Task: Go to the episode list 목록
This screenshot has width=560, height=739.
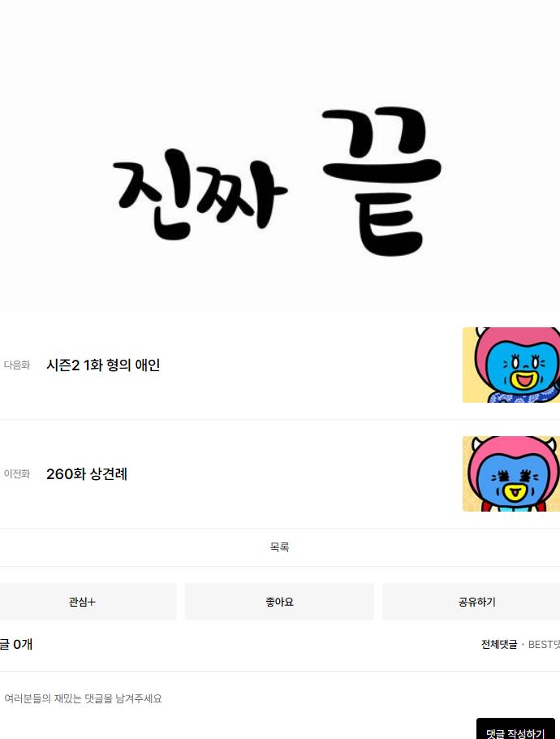Action: click(280, 547)
